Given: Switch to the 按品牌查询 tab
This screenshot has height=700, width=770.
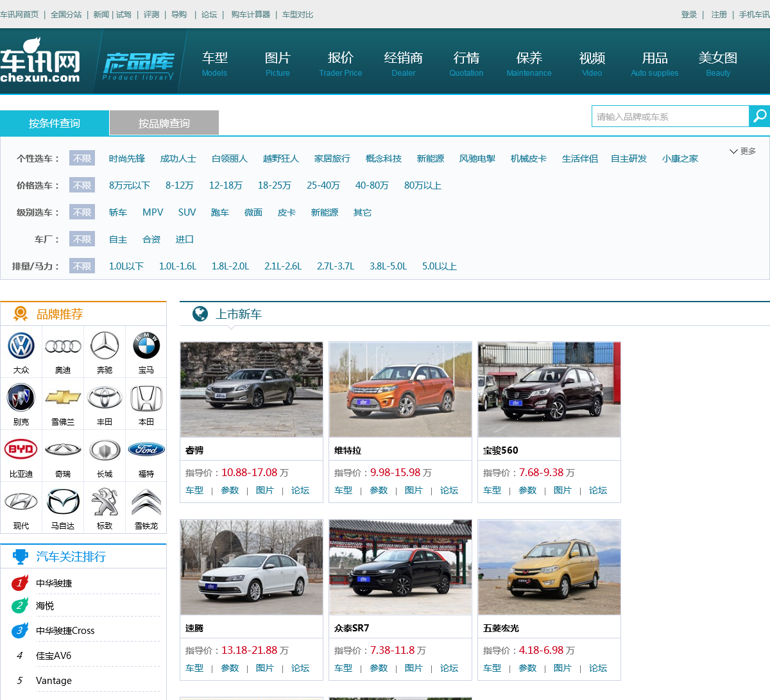Looking at the screenshot, I should point(164,123).
